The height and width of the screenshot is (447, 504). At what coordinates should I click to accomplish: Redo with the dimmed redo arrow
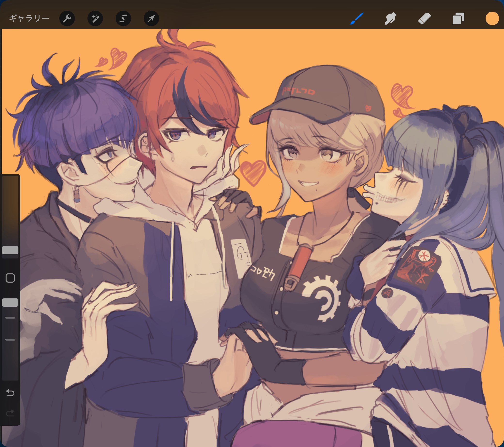click(x=10, y=413)
